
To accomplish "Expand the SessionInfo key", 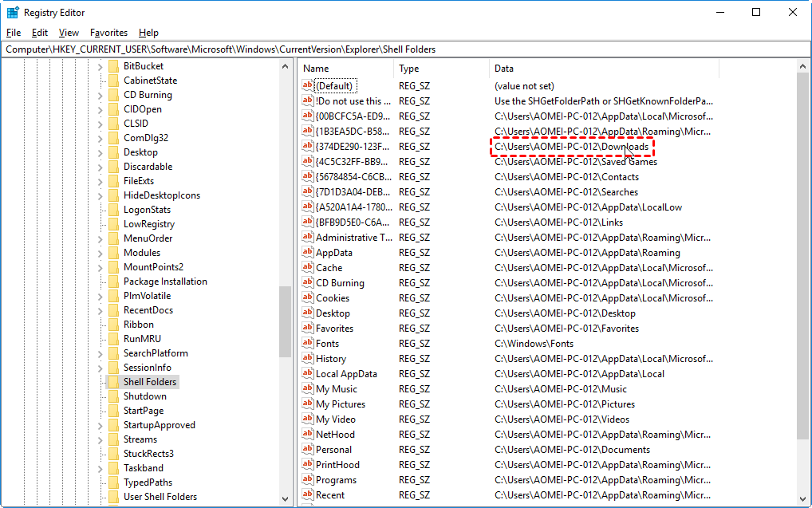I will coord(101,368).
